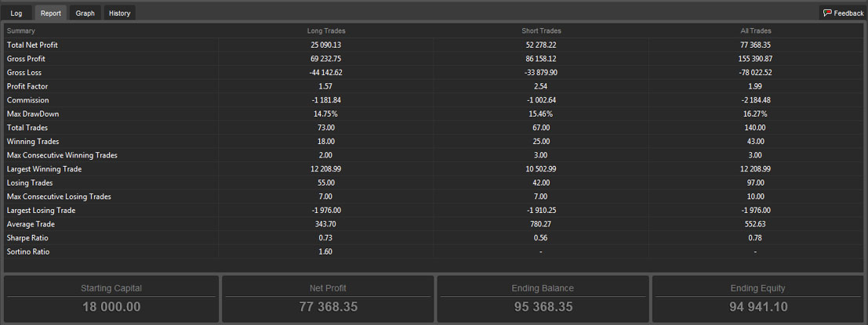Click the Feedback speech bubble icon
Screen dimensions: 868x325
827,13
